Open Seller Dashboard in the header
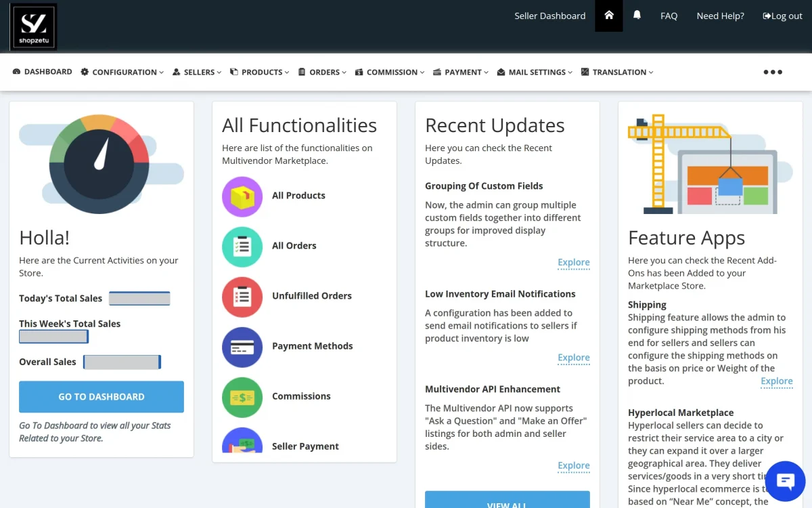 click(x=550, y=16)
